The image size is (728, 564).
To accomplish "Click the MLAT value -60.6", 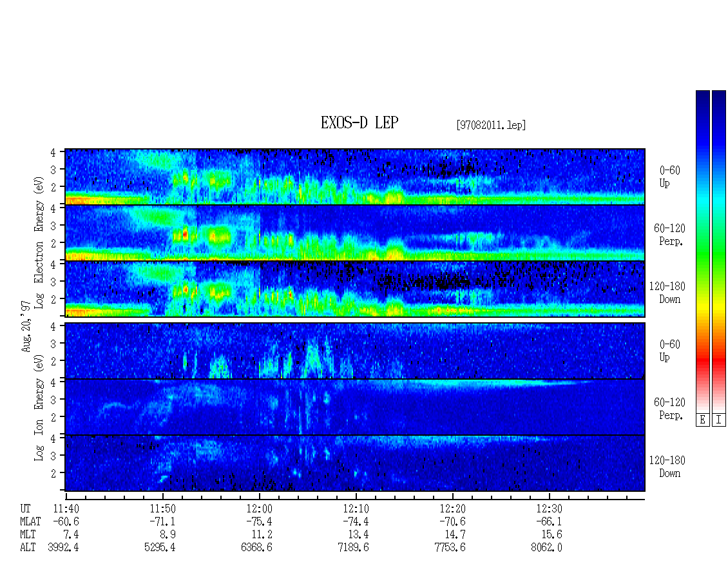I will click(66, 521).
